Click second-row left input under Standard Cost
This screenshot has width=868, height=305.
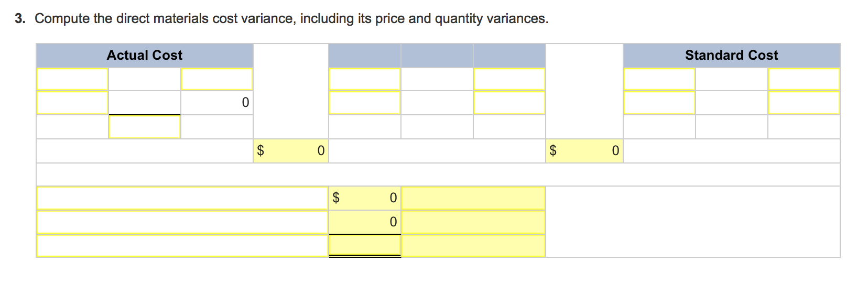pos(659,103)
